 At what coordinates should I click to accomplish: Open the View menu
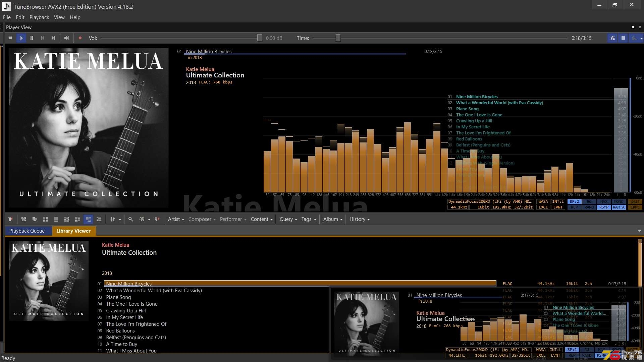[x=59, y=17]
